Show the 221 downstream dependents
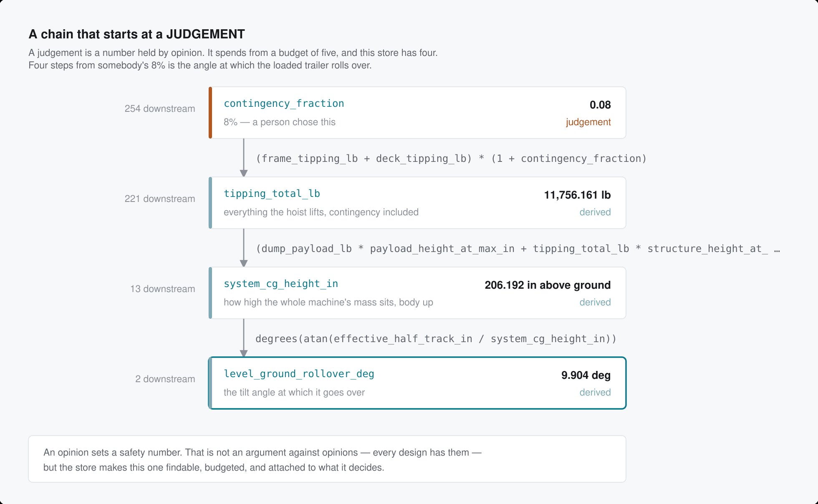Image resolution: width=818 pixels, height=504 pixels. click(160, 199)
